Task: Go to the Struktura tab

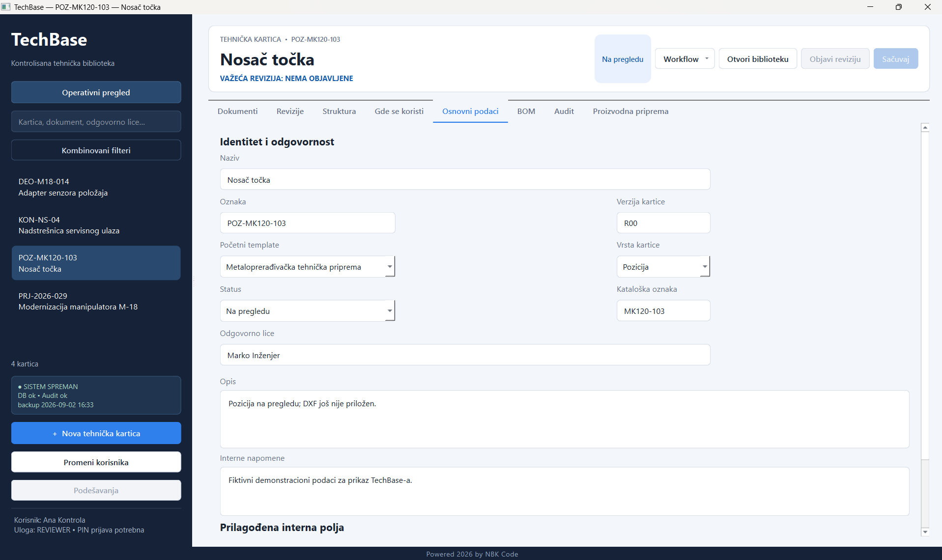Action: [339, 112]
